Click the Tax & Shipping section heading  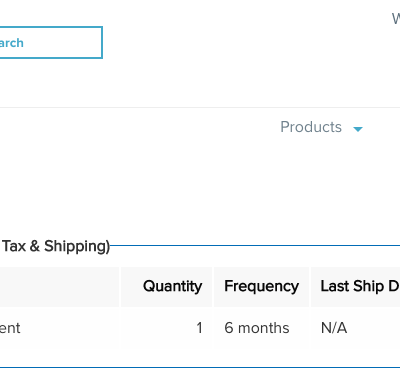pyautogui.click(x=55, y=246)
